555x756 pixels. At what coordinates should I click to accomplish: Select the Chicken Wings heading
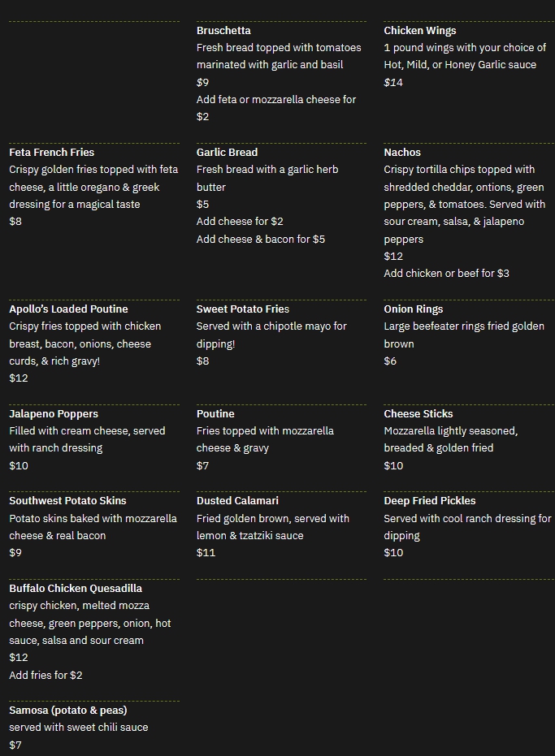(419, 31)
